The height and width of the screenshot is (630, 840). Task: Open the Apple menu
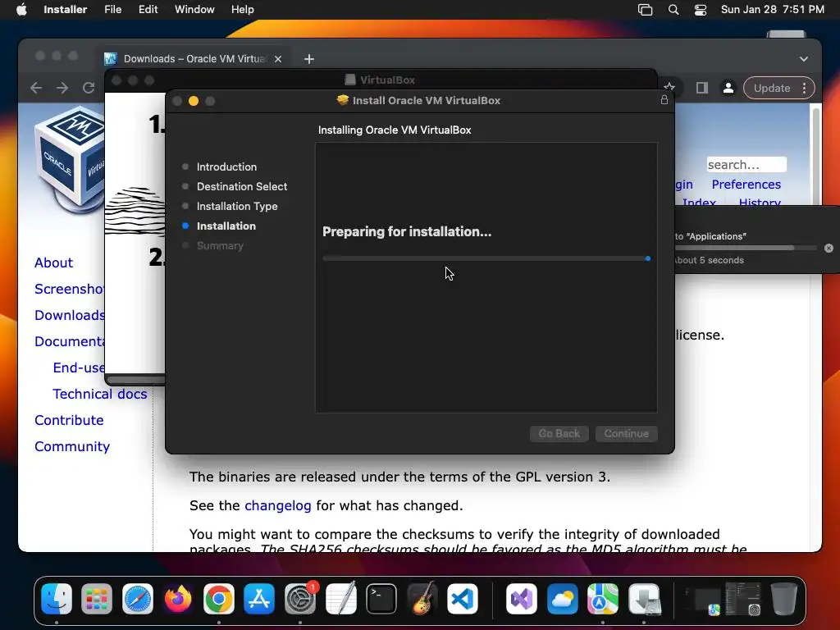tap(21, 10)
